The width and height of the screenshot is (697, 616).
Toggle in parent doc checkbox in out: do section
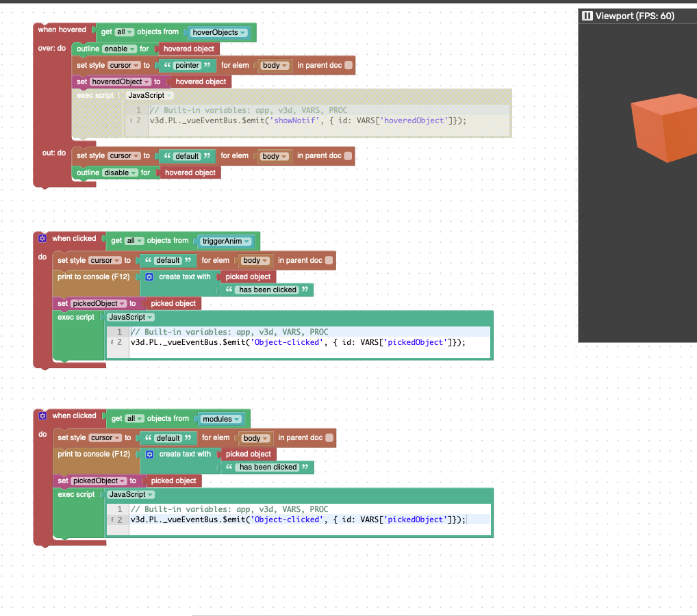(x=348, y=155)
